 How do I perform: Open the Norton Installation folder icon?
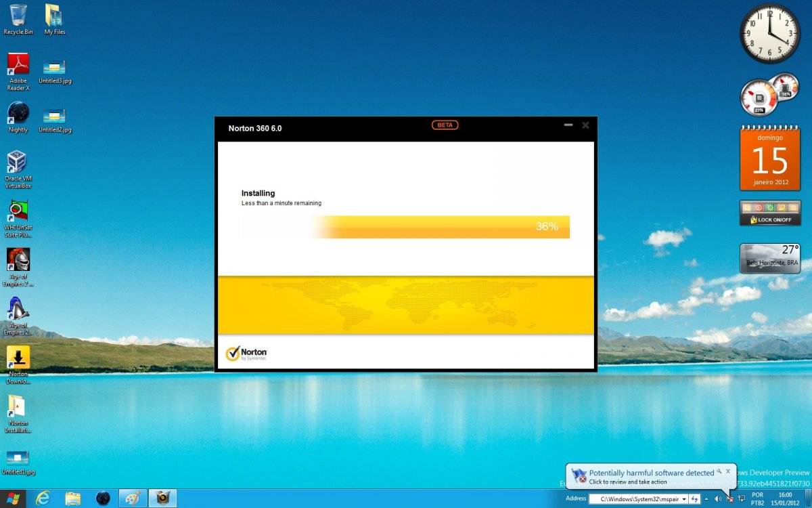click(17, 415)
